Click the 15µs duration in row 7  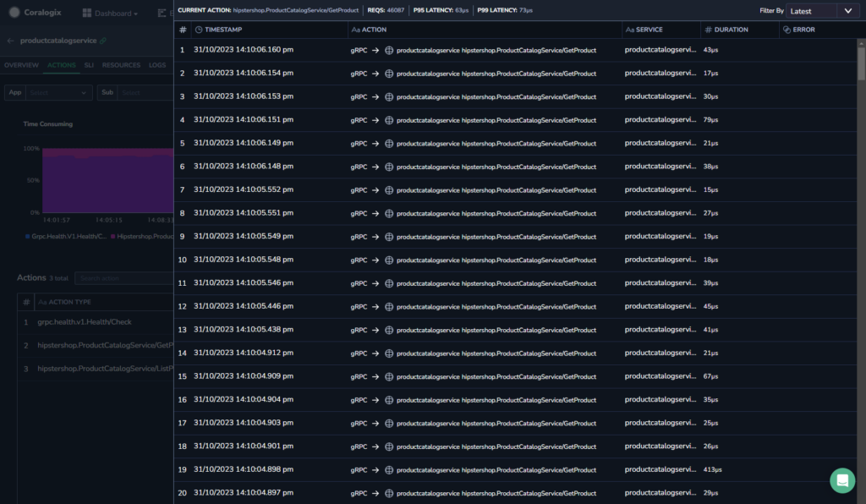[x=710, y=190]
